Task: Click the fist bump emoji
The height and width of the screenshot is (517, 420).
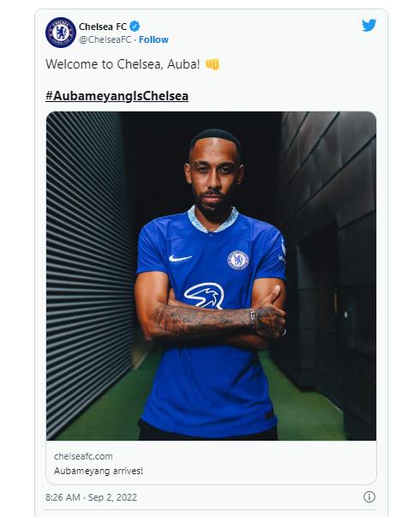Action: coord(212,64)
